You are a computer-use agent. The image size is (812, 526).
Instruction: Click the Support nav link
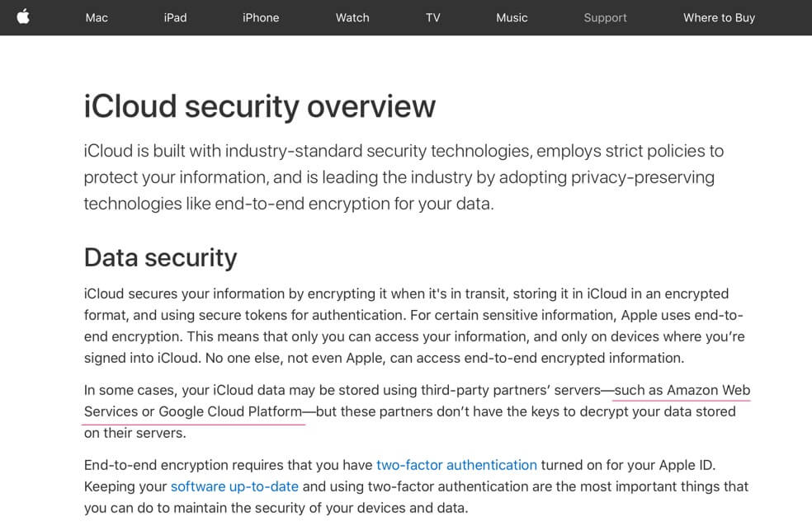pyautogui.click(x=606, y=17)
